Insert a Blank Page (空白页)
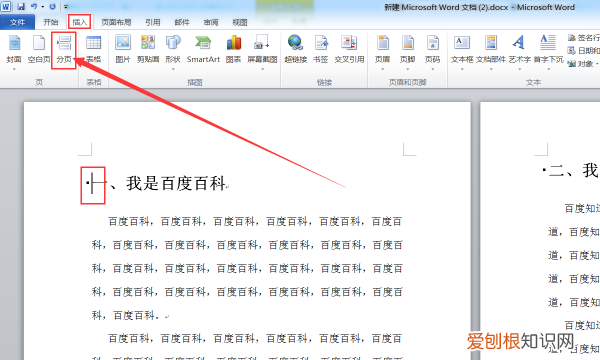 point(39,49)
